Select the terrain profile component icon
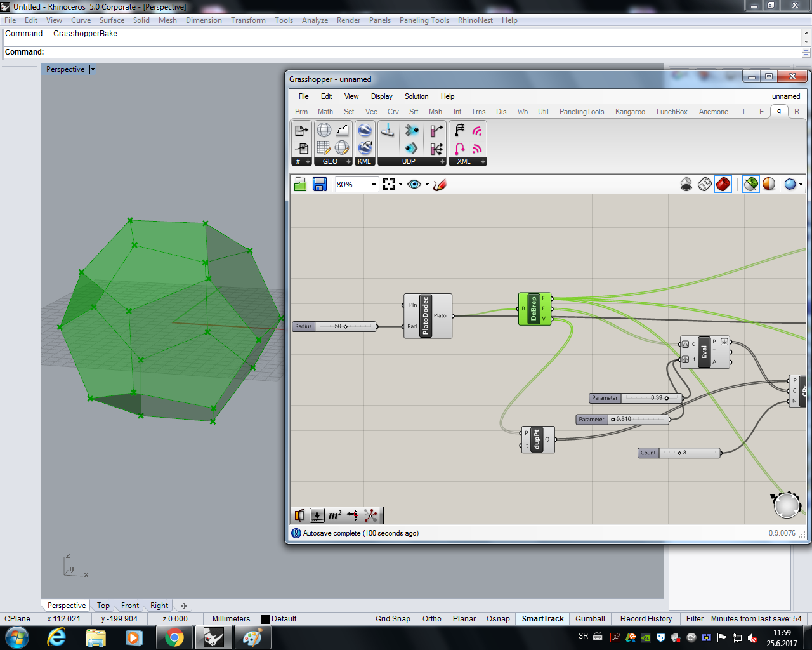This screenshot has width=812, height=650. point(342,130)
